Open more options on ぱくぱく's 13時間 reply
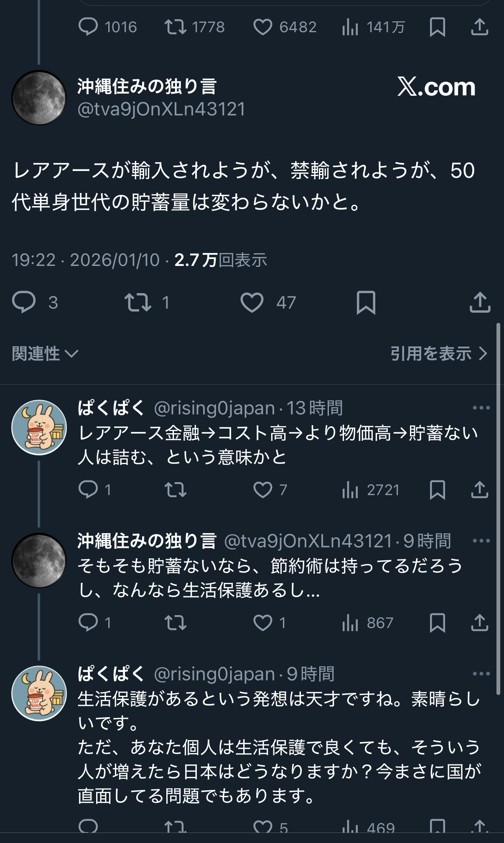504x843 pixels. coord(481,408)
